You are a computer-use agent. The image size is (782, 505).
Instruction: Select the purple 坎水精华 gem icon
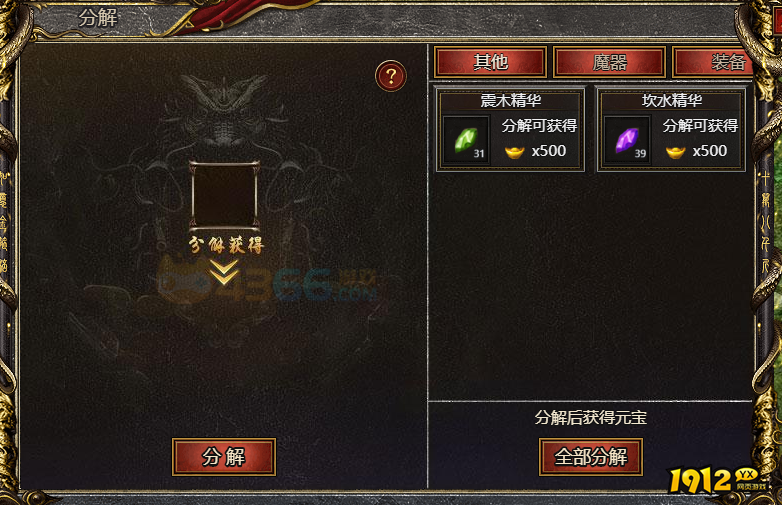click(x=627, y=140)
